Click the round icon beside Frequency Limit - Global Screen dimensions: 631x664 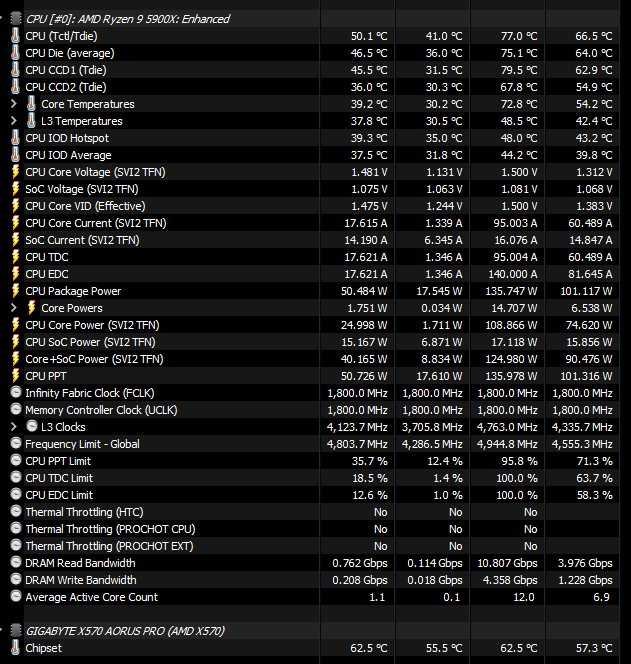(16, 443)
